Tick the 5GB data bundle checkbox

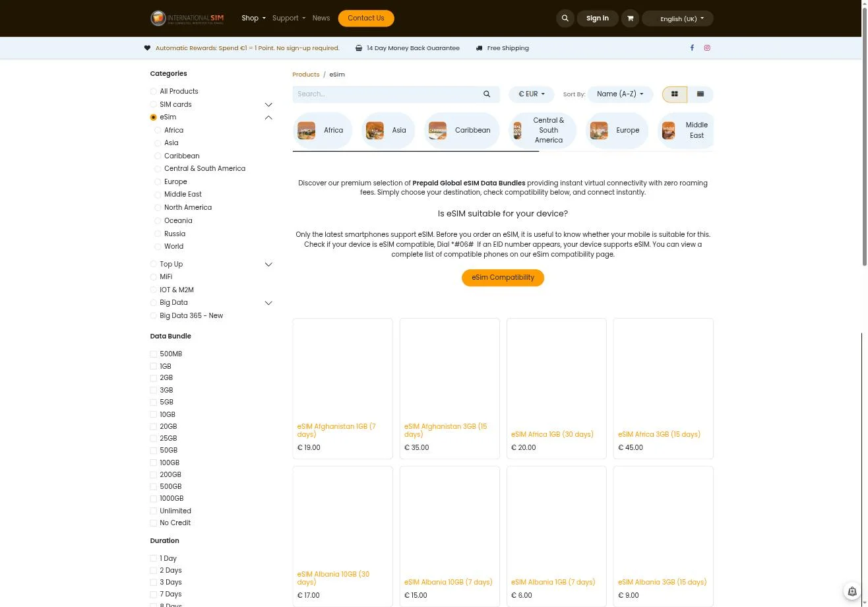[x=154, y=402]
